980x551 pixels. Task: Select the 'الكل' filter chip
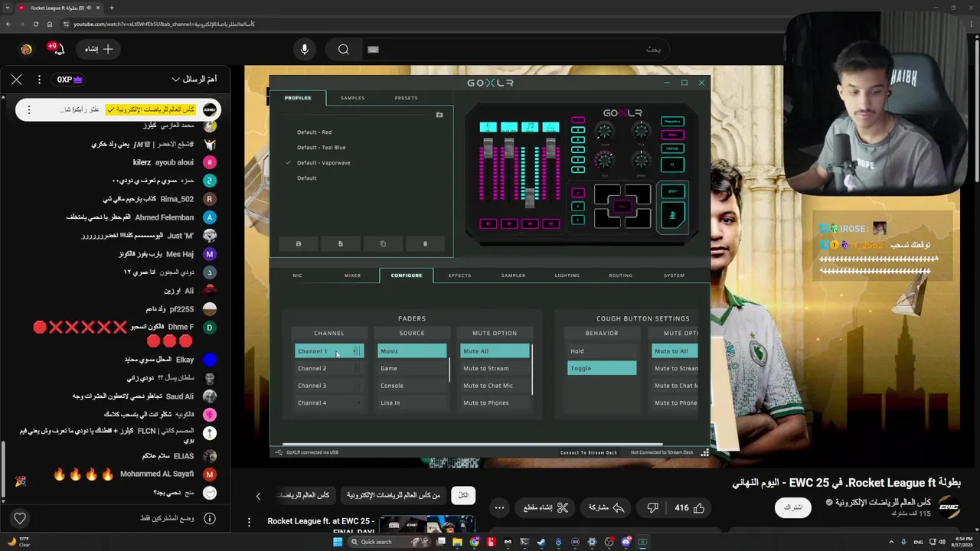pyautogui.click(x=463, y=495)
